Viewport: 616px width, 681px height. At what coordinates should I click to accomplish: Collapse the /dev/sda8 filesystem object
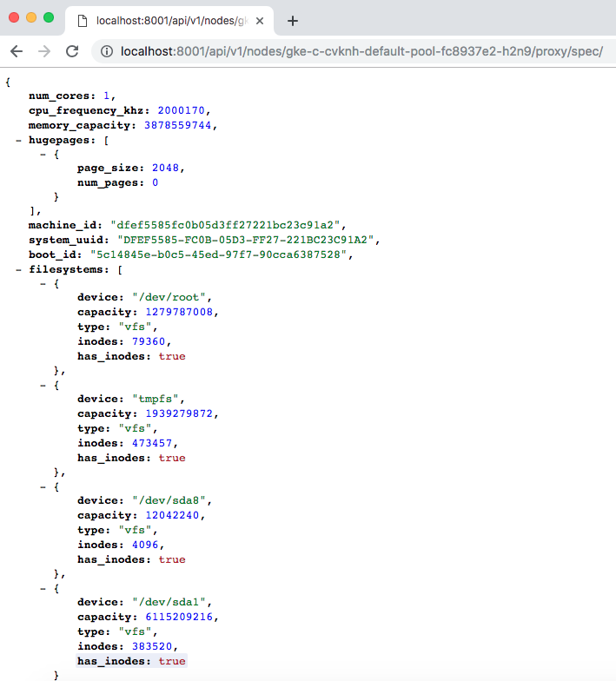[x=43, y=486]
